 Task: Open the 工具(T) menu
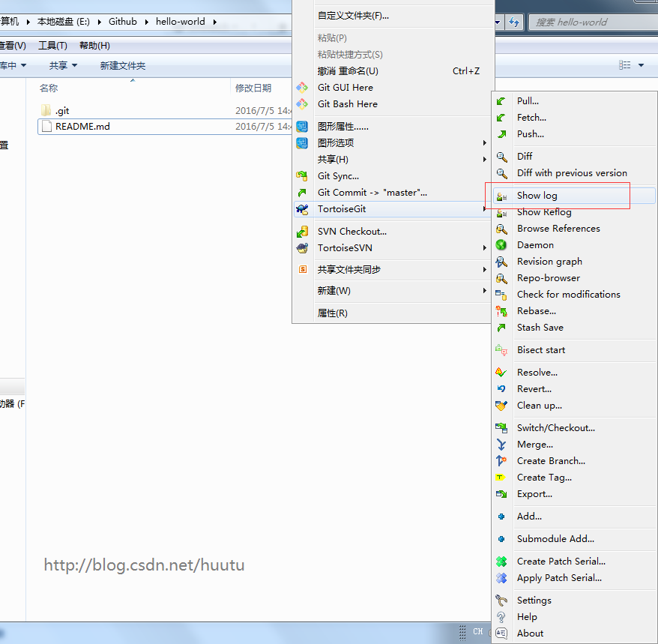pyautogui.click(x=53, y=45)
